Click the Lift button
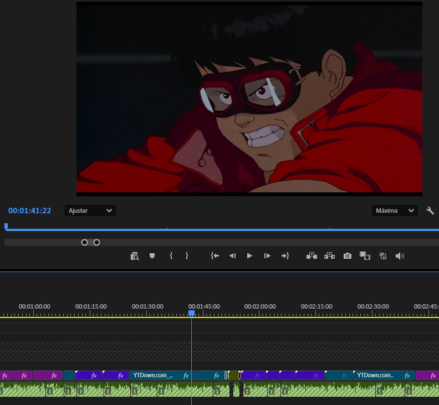The image size is (439, 405). coord(312,256)
